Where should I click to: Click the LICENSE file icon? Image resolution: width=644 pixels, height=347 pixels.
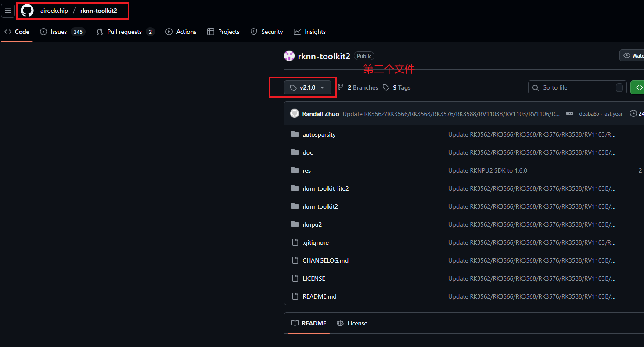coord(295,278)
